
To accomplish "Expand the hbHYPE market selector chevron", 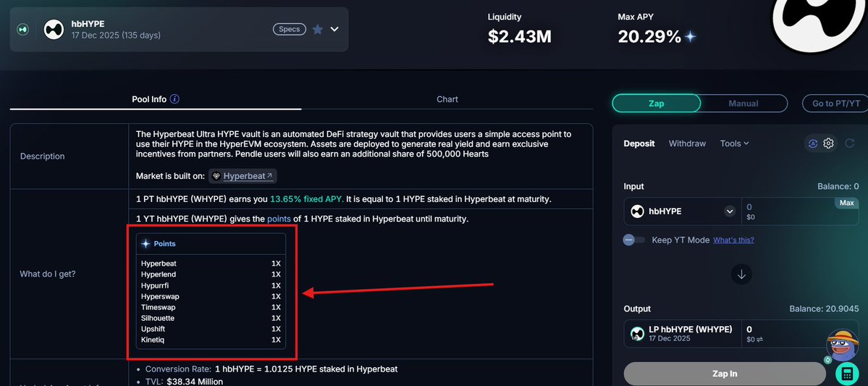I will click(334, 30).
